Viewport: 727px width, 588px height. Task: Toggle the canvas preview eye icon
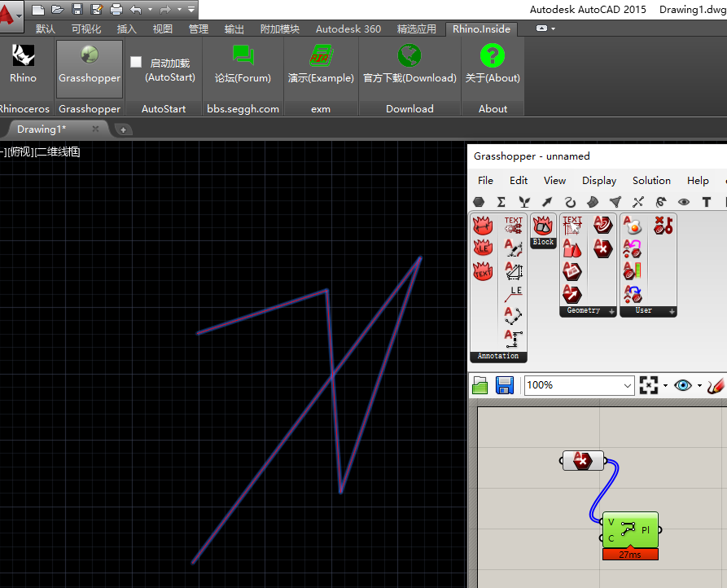[x=683, y=385]
